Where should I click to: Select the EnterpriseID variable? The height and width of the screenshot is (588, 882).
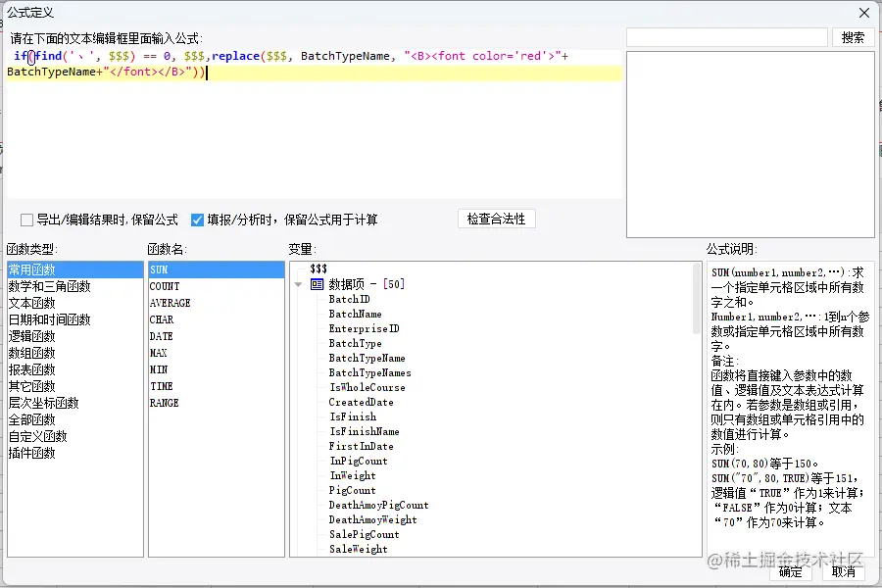pyautogui.click(x=364, y=328)
